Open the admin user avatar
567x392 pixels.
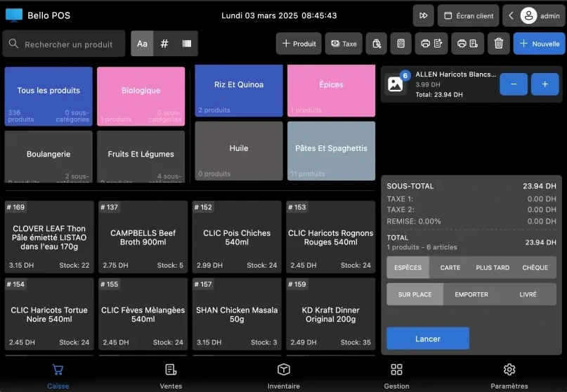point(528,15)
